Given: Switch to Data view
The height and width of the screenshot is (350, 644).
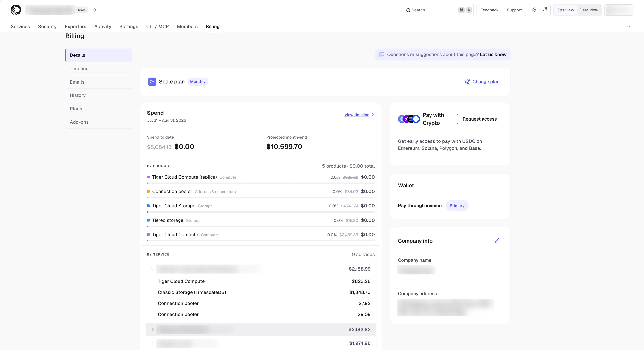Looking at the screenshot, I should click(x=589, y=10).
